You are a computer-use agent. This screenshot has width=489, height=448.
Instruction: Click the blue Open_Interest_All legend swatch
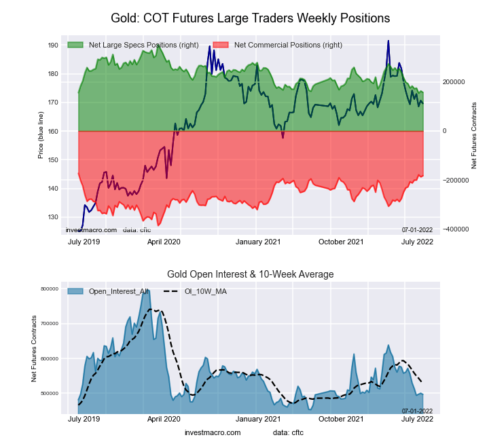pos(75,291)
